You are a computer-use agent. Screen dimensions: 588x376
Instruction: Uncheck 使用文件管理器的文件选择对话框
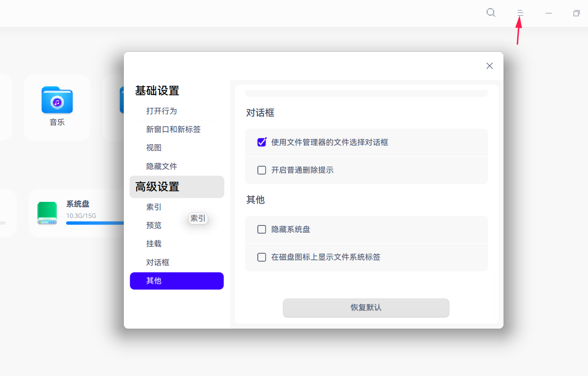(262, 142)
